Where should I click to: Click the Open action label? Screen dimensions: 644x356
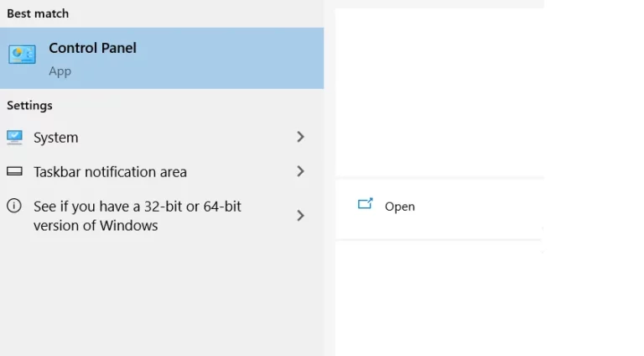point(400,207)
